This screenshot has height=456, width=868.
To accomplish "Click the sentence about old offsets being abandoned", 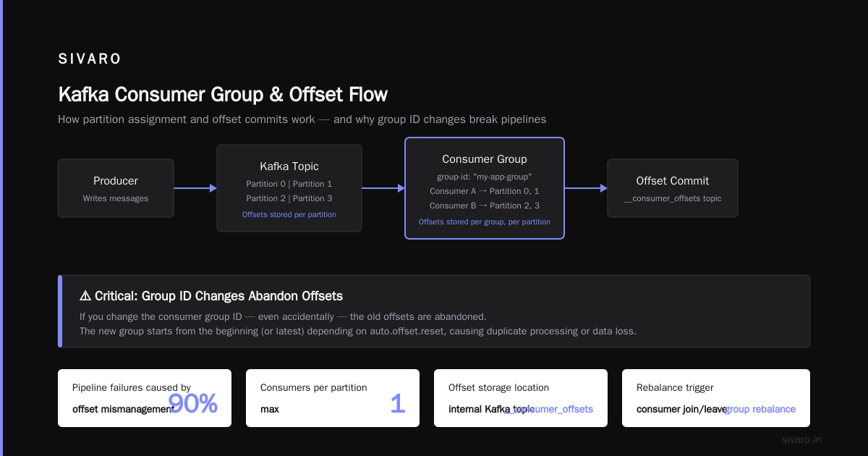I will pyautogui.click(x=283, y=316).
